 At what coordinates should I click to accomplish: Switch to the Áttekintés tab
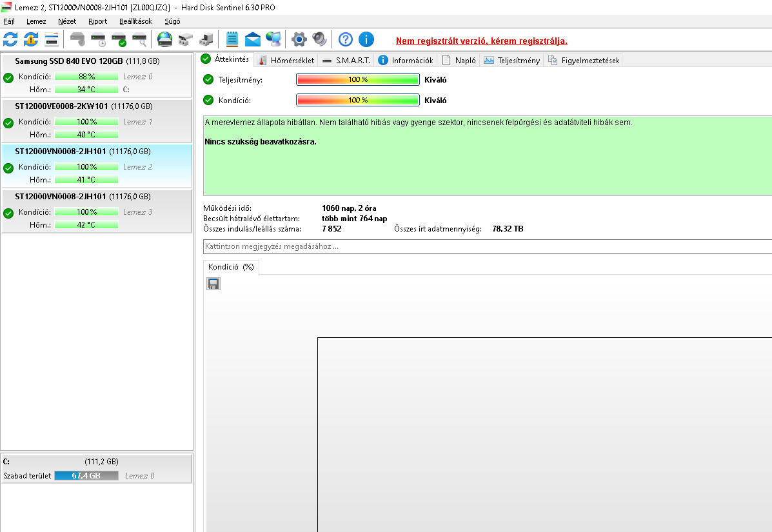tap(226, 59)
